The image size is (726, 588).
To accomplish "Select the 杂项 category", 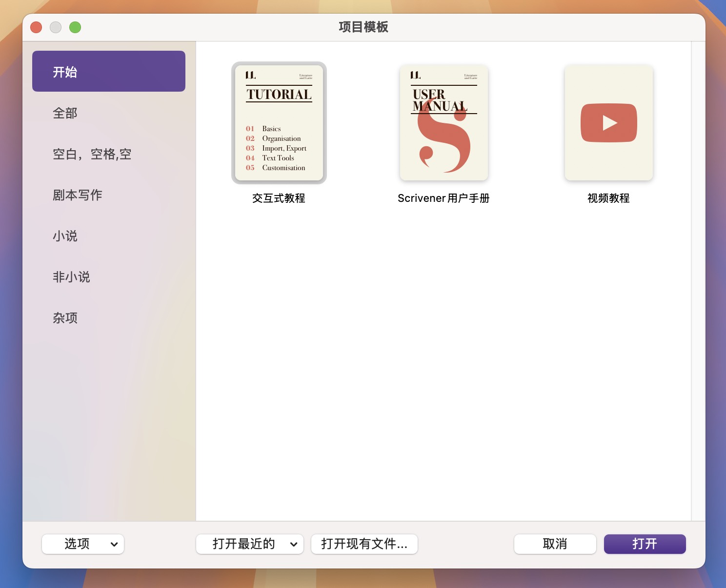I will click(x=65, y=318).
